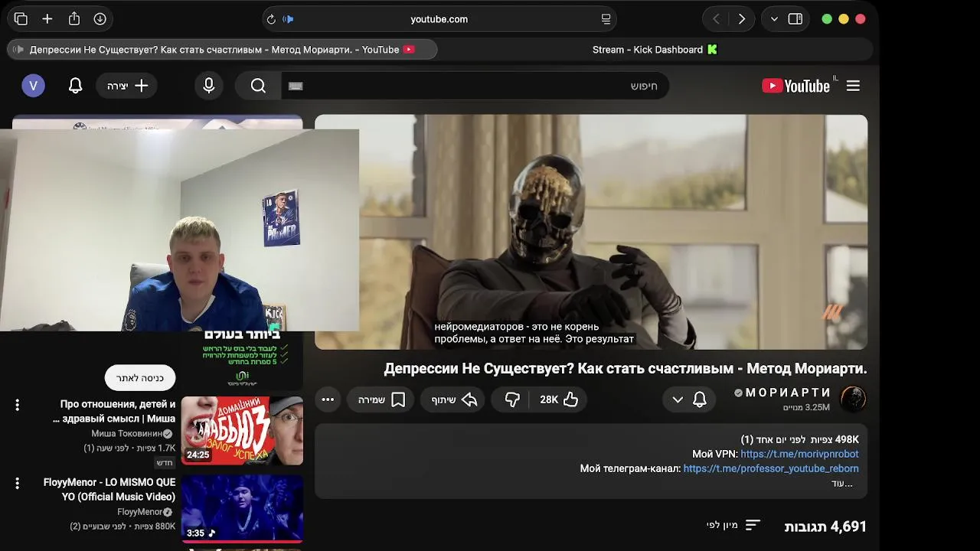
Task: Toggle the browser sidebar panel icon
Action: (795, 19)
